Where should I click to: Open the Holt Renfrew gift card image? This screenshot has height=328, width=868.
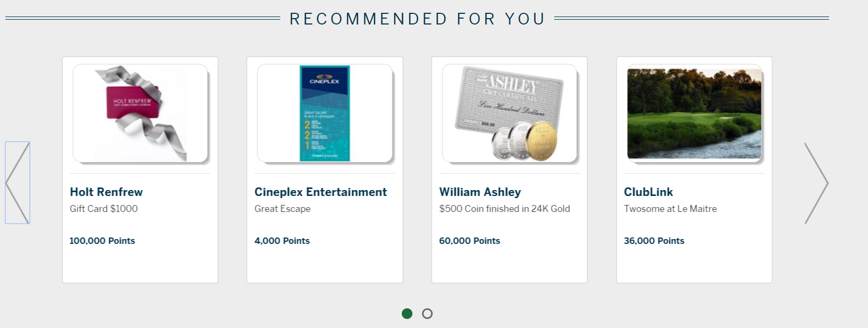coord(141,113)
